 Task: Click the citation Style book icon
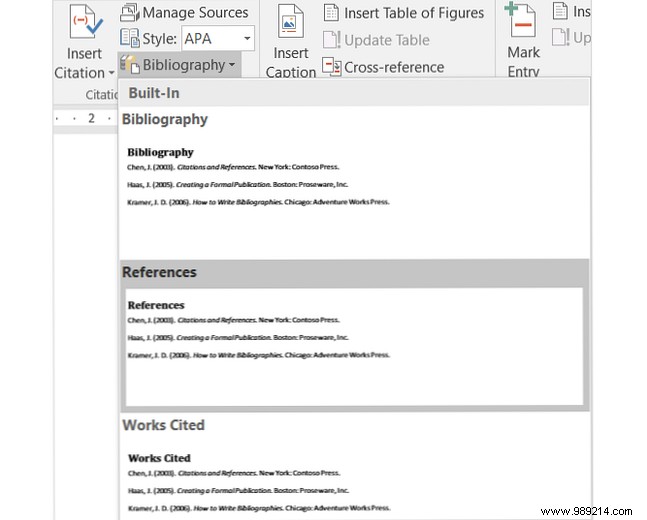coord(130,38)
